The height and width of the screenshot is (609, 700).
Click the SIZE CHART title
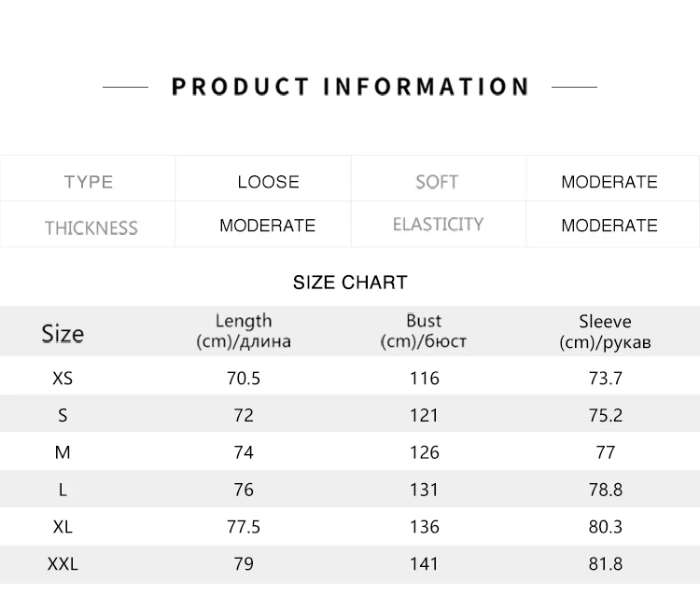350,283
